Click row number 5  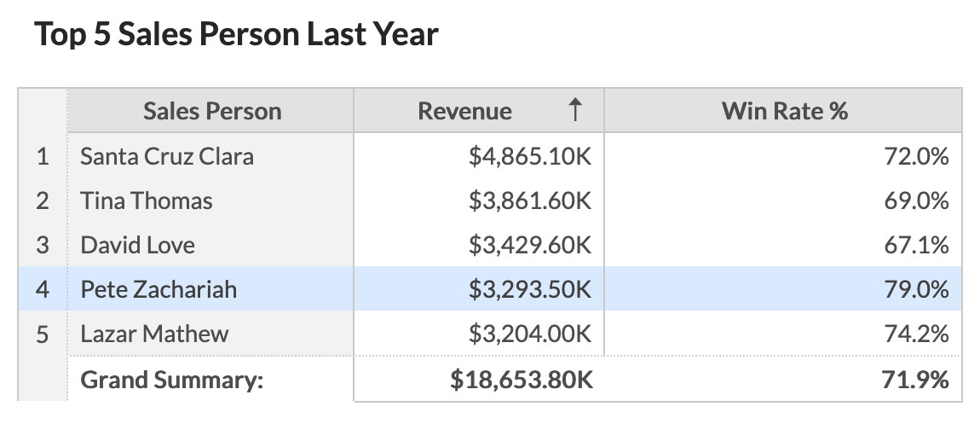pyautogui.click(x=43, y=334)
